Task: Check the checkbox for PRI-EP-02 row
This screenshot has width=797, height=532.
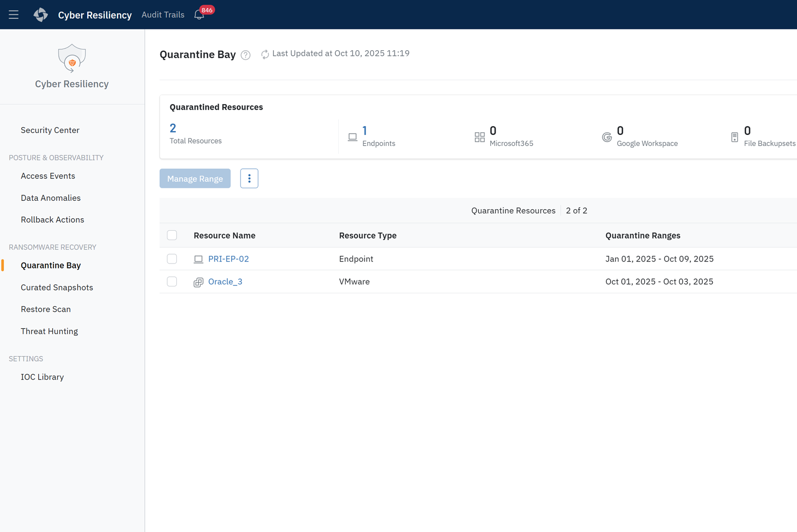Action: point(172,259)
